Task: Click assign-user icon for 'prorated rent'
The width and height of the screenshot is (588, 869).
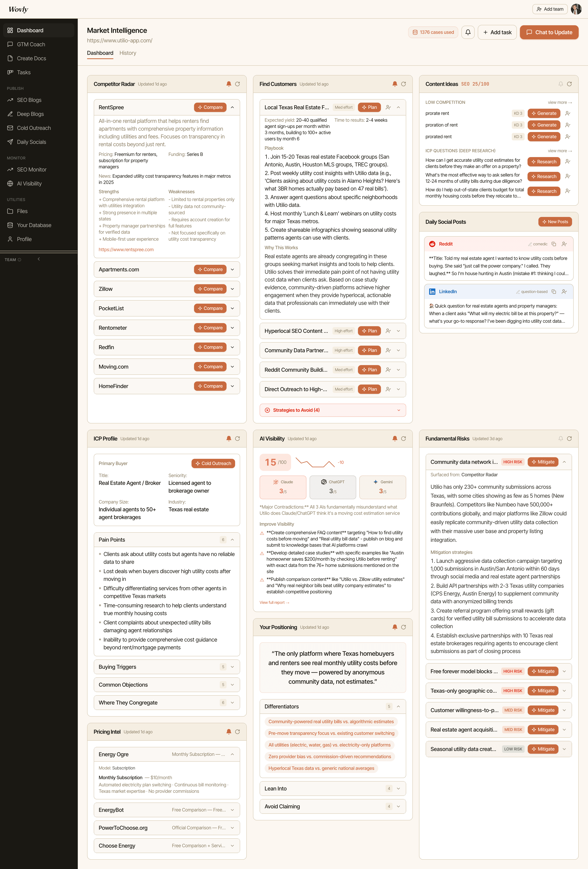Action: pyautogui.click(x=568, y=136)
